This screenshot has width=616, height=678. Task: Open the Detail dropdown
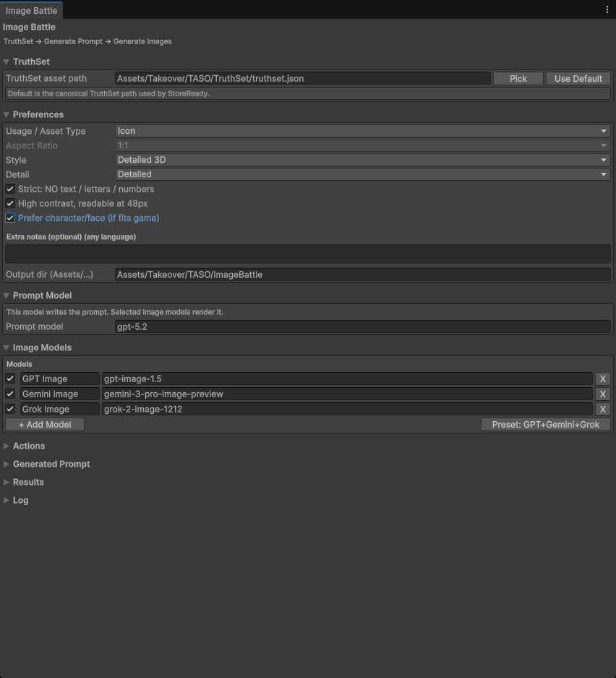pos(362,174)
